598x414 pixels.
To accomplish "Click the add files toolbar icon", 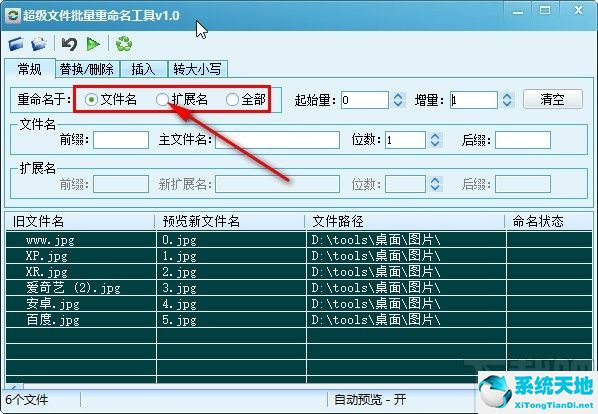I will tap(16, 44).
